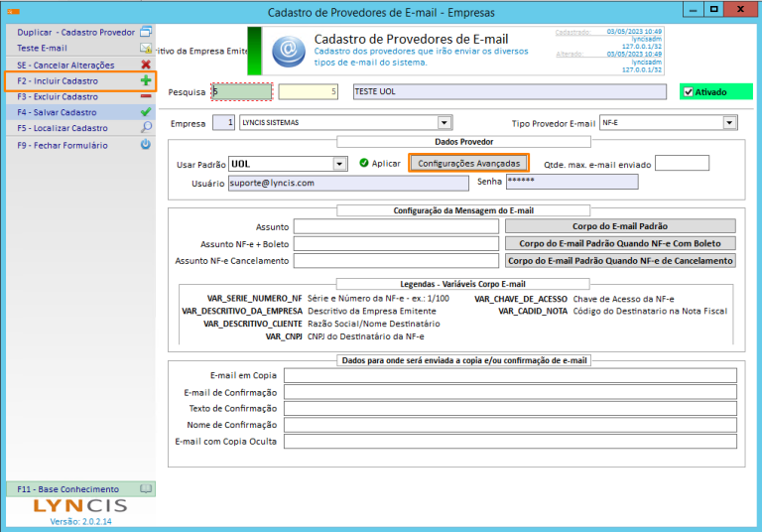Image resolution: width=762 pixels, height=532 pixels.
Task: Click the yellow code field showing 5
Action: click(x=309, y=91)
